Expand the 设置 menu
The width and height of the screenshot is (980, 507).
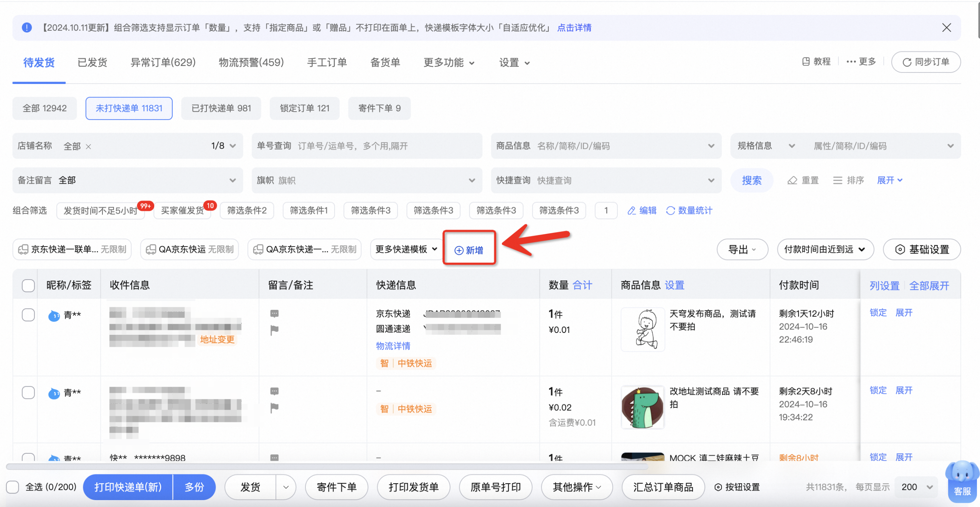click(x=514, y=63)
